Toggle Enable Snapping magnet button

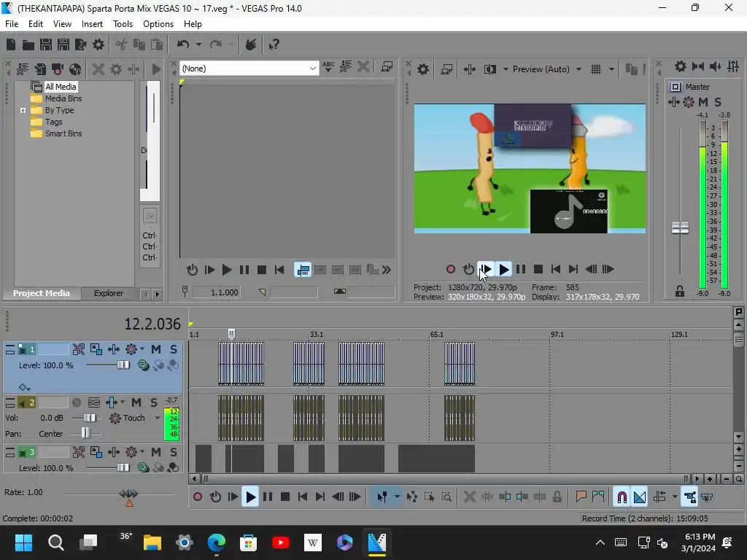[x=622, y=497]
